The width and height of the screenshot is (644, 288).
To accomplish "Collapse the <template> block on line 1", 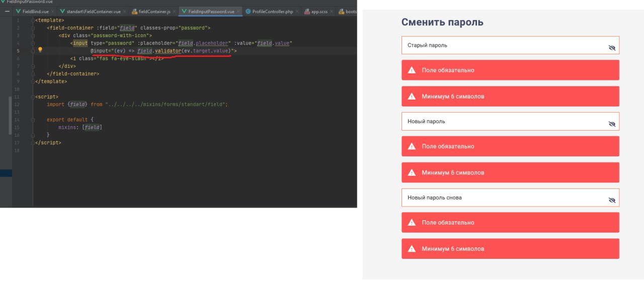I will point(33,20).
